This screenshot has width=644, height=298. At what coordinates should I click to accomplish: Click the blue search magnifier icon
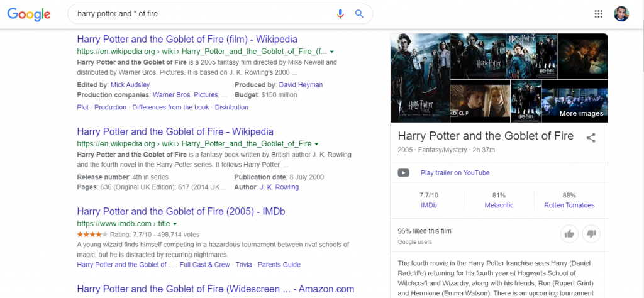point(359,14)
